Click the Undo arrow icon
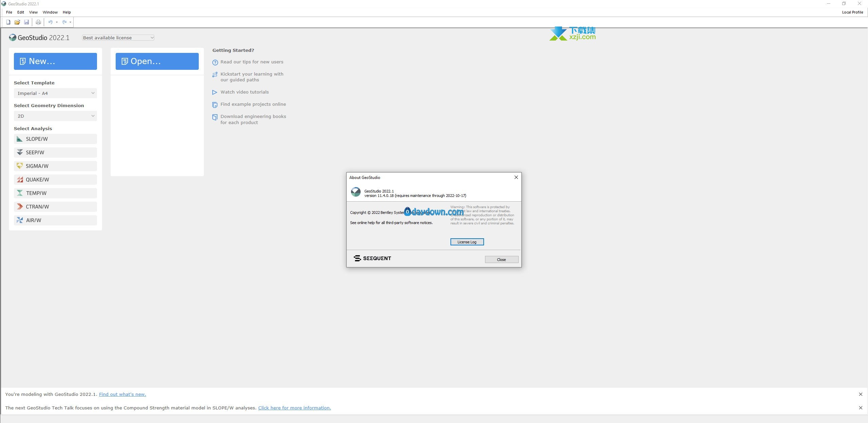The height and width of the screenshot is (423, 868). pos(50,22)
